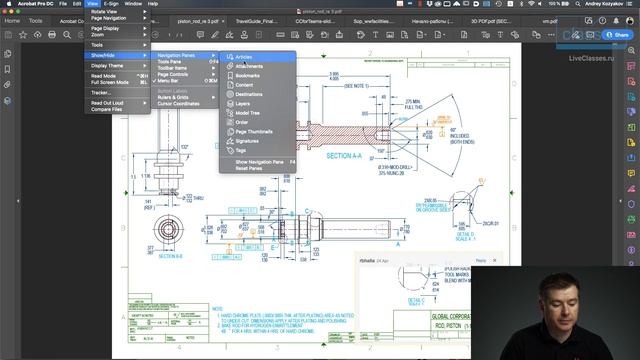The height and width of the screenshot is (360, 640).
Task: Open Bookmarks panel icon in left sidebar
Action: pos(7,69)
